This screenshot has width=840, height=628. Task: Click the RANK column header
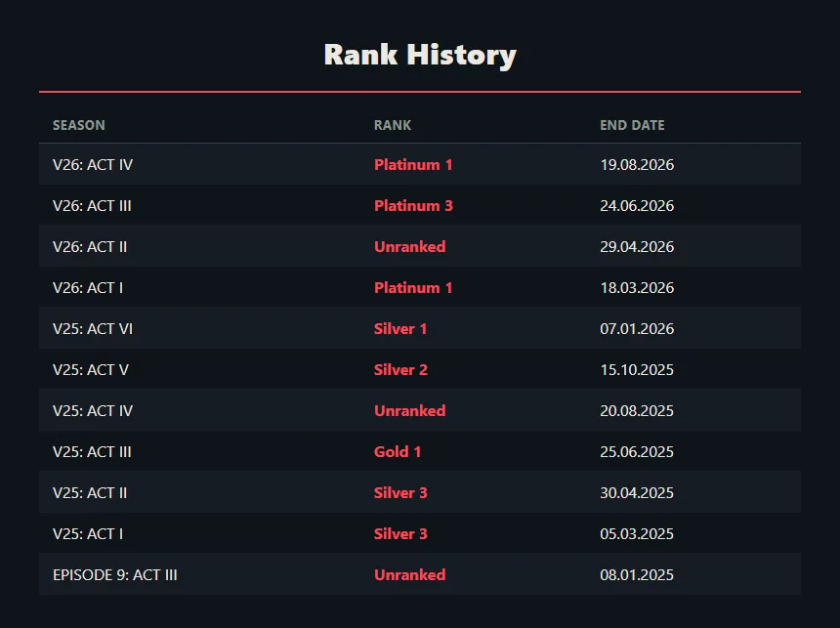[392, 125]
